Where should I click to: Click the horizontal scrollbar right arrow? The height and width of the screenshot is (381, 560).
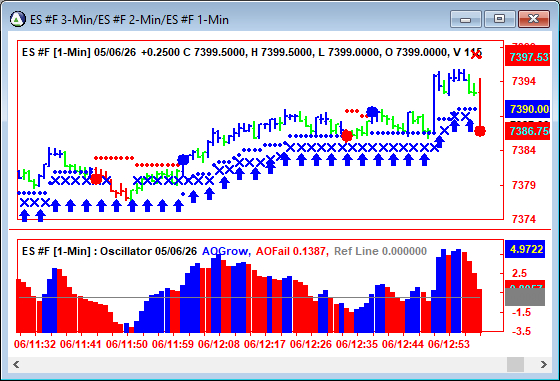tap(544, 365)
